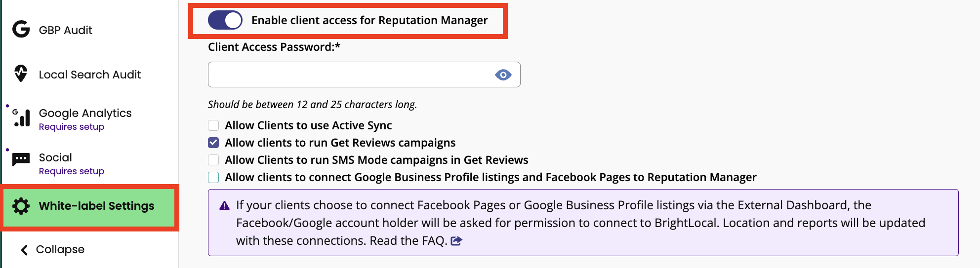Click the 'Read the FAQ.' text in the notice
Viewport: 980px width, 268px height.
(x=408, y=241)
